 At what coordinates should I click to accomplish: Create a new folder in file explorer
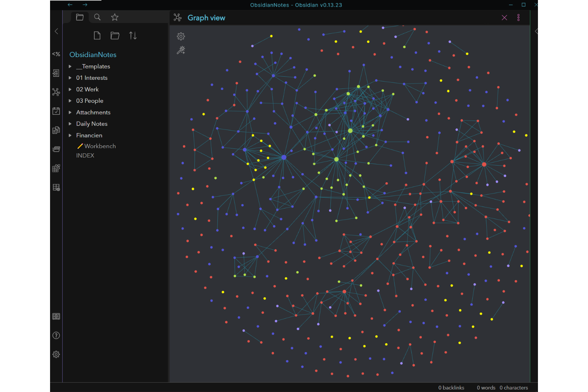115,36
